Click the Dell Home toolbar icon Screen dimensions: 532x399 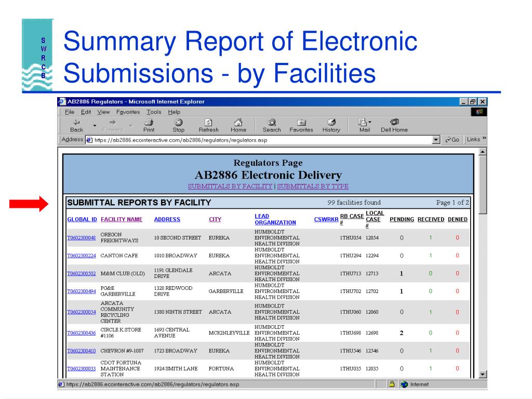coord(394,122)
